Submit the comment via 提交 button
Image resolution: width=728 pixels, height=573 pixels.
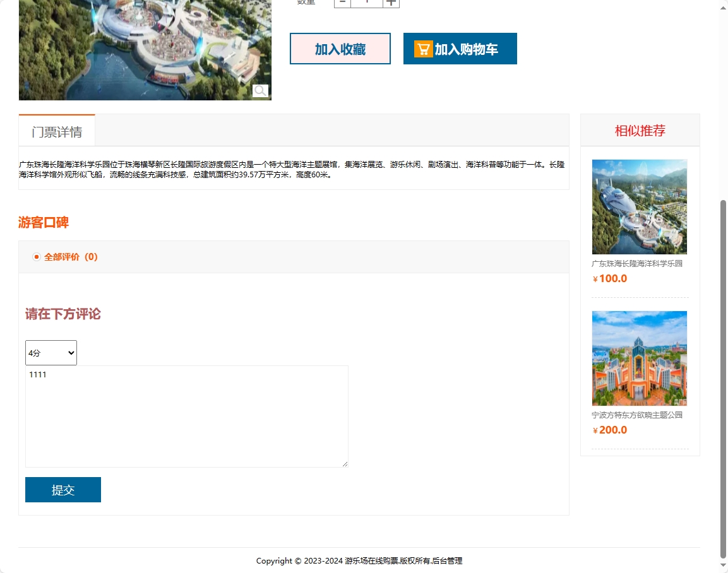coord(63,489)
